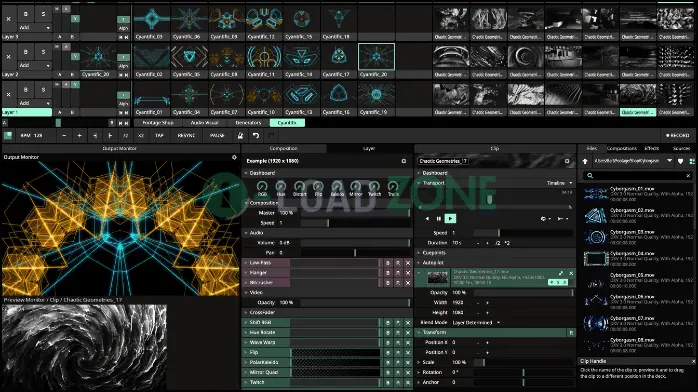
Task: Open the Composition panel tab
Action: [284, 148]
